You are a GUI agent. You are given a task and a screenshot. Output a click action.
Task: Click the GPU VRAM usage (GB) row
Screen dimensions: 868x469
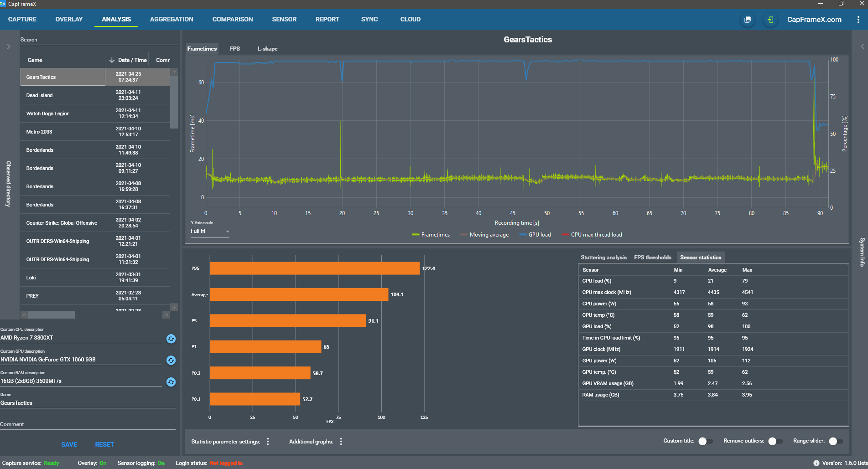713,383
